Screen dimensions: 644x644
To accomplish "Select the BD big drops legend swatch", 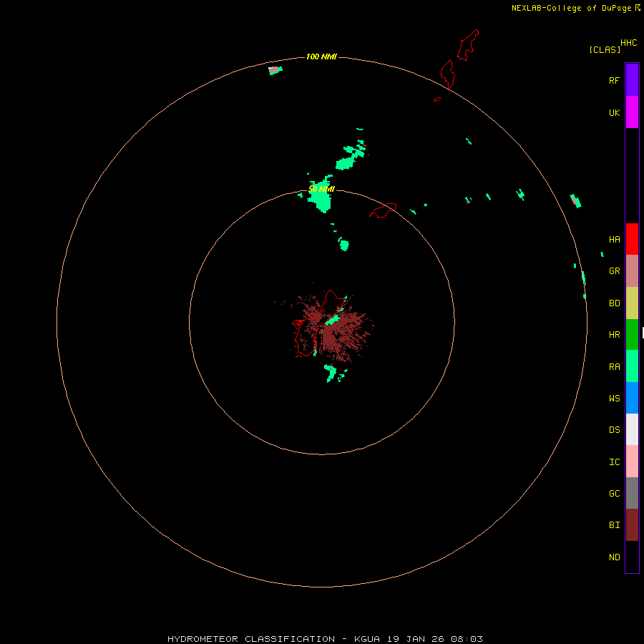I will [x=632, y=303].
